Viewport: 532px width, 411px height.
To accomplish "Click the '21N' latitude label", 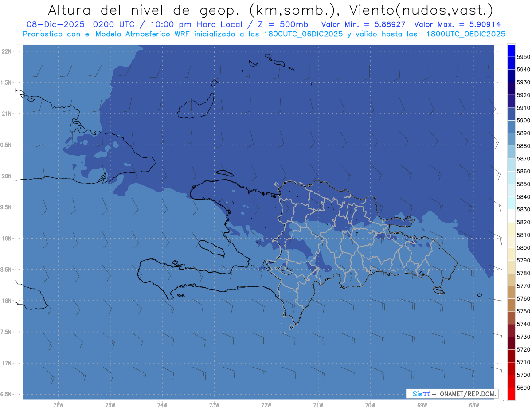I will point(7,114).
